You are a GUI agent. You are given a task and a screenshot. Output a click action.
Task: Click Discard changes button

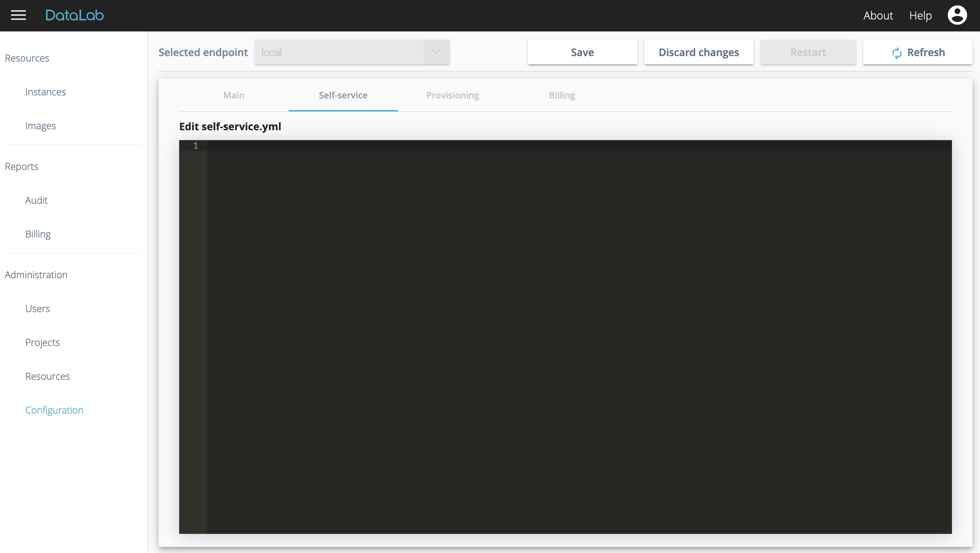tap(699, 52)
